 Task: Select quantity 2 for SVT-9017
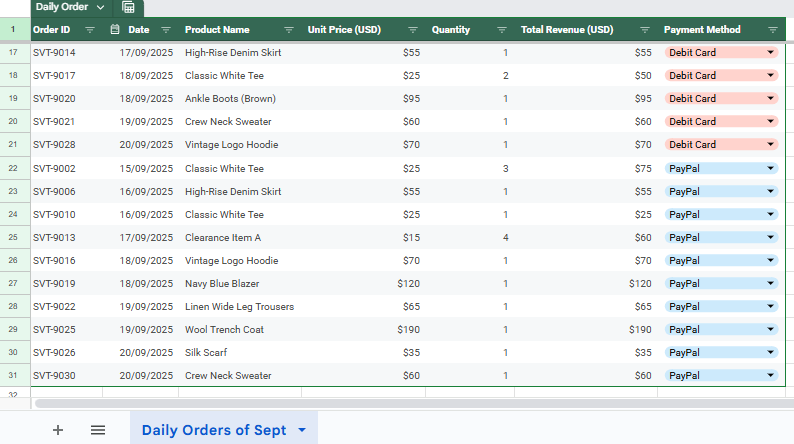(470, 75)
